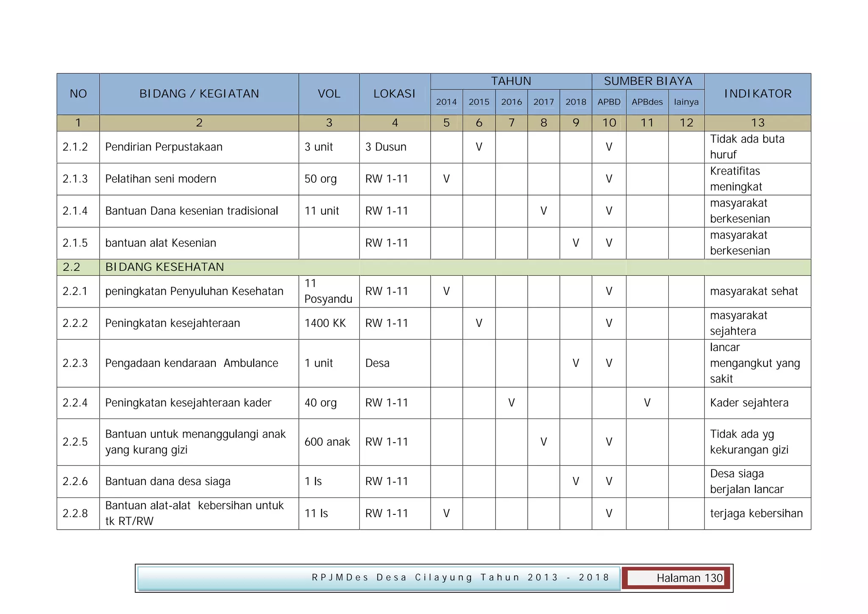Viewport: 868px width, 614px height.
Task: Click the 2018 checkmark for Pengadaan kendaraan Ambulance
Action: point(576,363)
